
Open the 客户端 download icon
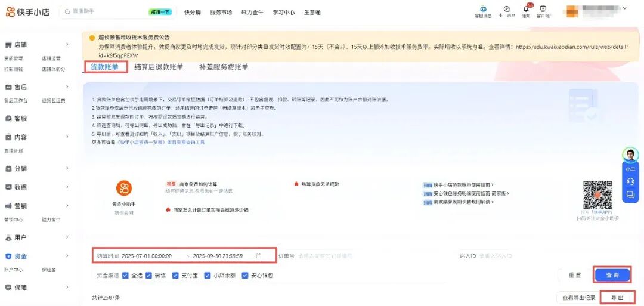(543, 8)
